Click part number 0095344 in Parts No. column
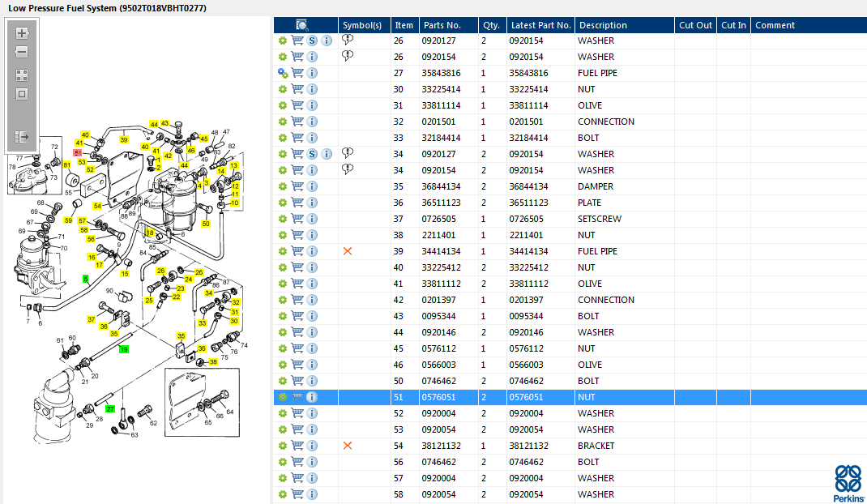 coord(438,316)
